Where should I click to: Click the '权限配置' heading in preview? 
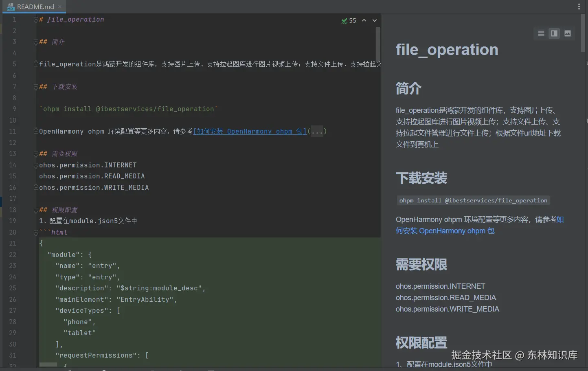tap(421, 343)
